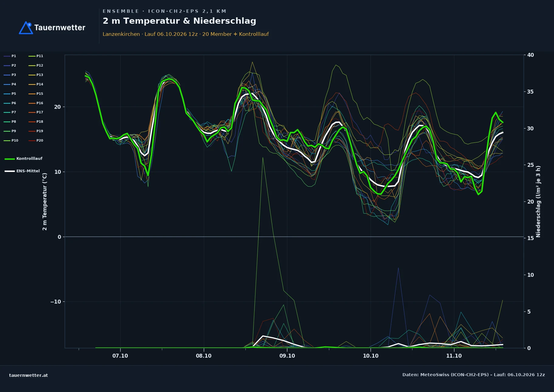The width and height of the screenshot is (554, 392).
Task: Click the MeteoSwiss data source footer note
Action: 474,375
